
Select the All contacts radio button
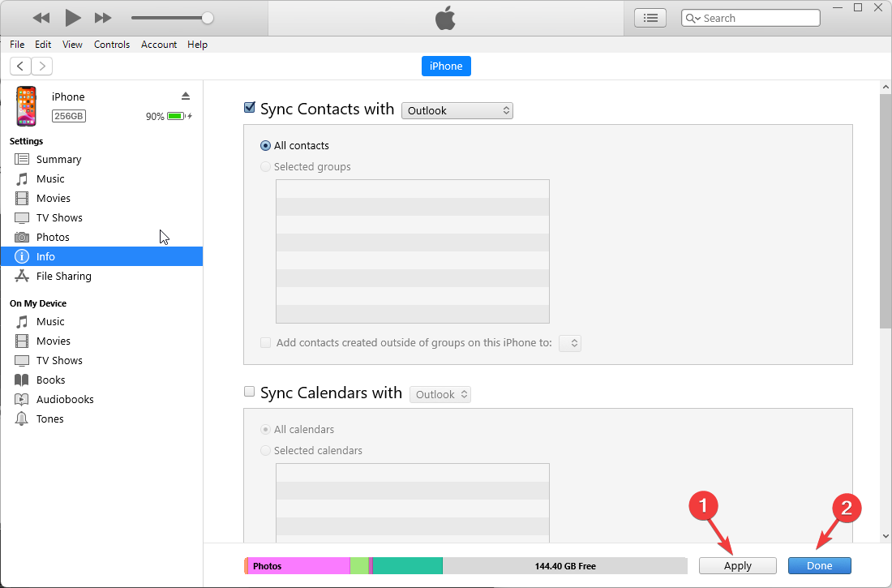(265, 146)
